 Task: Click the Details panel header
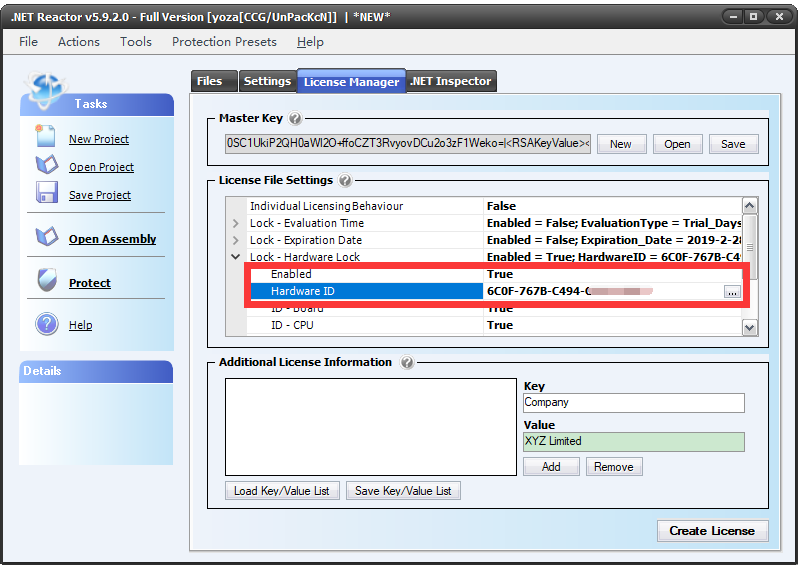[x=96, y=372]
